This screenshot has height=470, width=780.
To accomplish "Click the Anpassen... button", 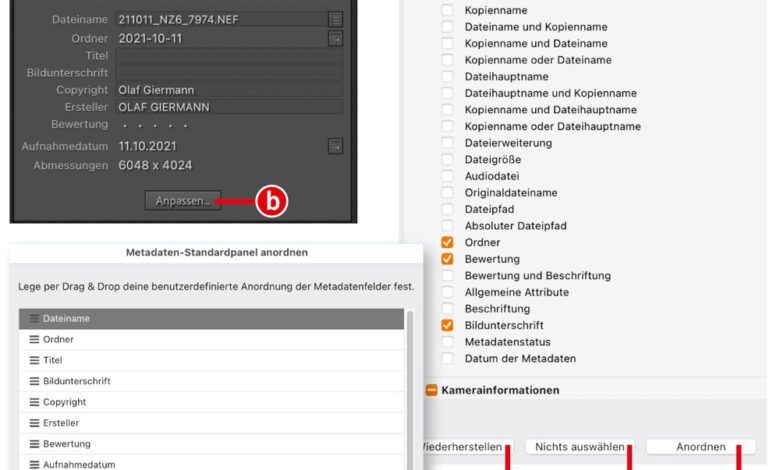I will click(183, 200).
